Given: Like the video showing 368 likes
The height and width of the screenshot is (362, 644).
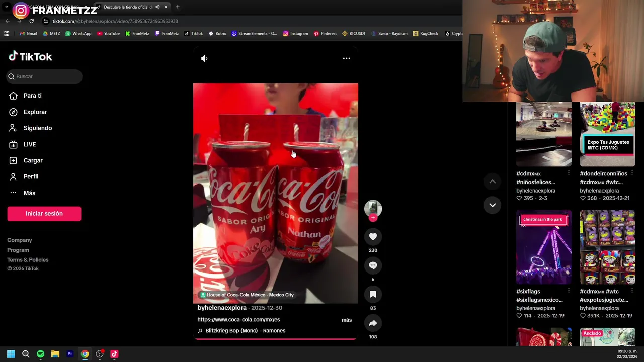Looking at the screenshot, I should 583,198.
